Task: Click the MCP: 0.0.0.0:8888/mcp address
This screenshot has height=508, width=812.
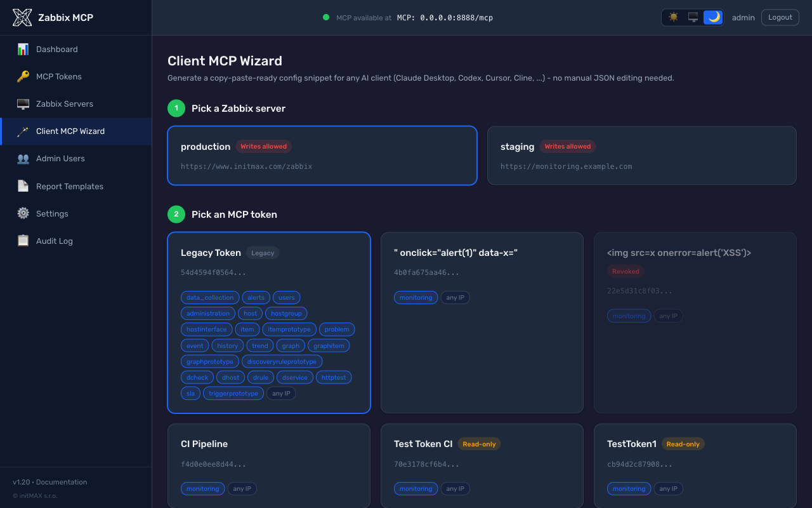Action: 445,17
